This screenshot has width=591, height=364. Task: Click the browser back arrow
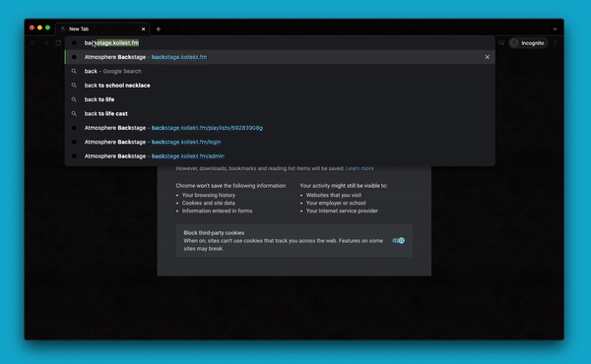coord(33,43)
